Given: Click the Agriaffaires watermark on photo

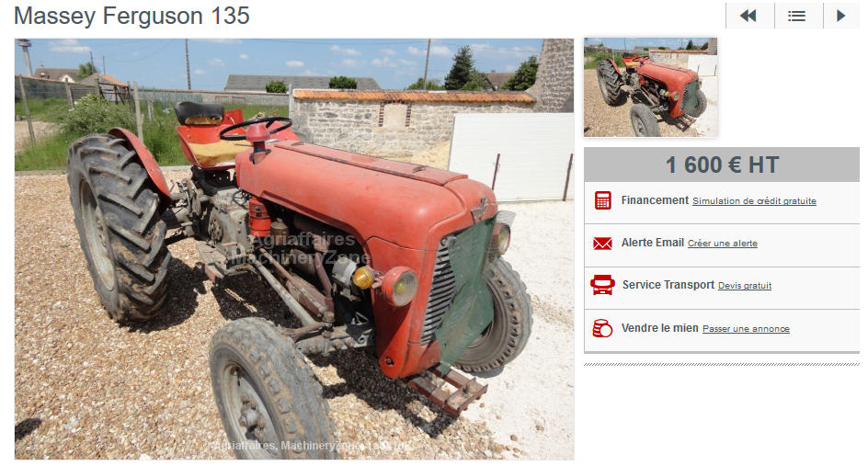Looking at the screenshot, I should click(x=302, y=248).
